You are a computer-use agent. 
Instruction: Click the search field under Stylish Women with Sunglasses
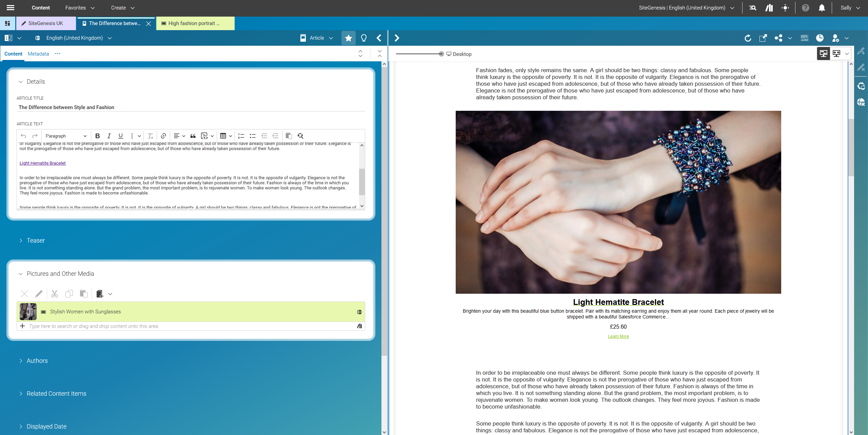tap(136, 326)
